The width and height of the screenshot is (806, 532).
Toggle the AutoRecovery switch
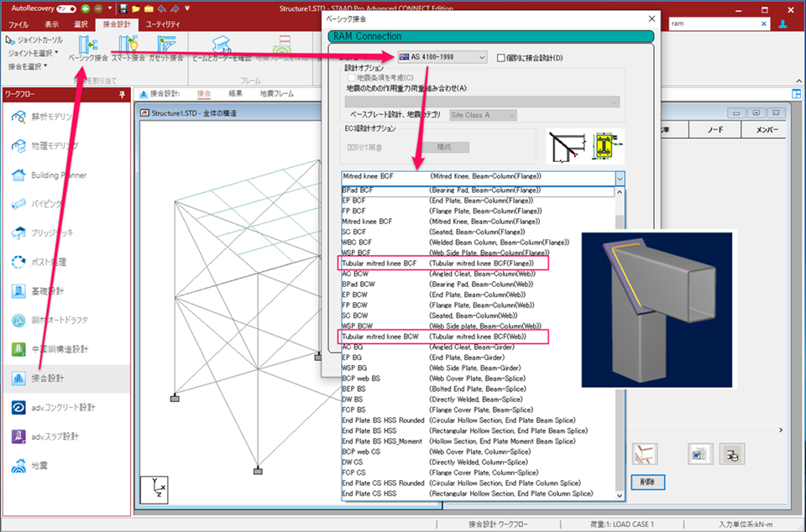66,8
